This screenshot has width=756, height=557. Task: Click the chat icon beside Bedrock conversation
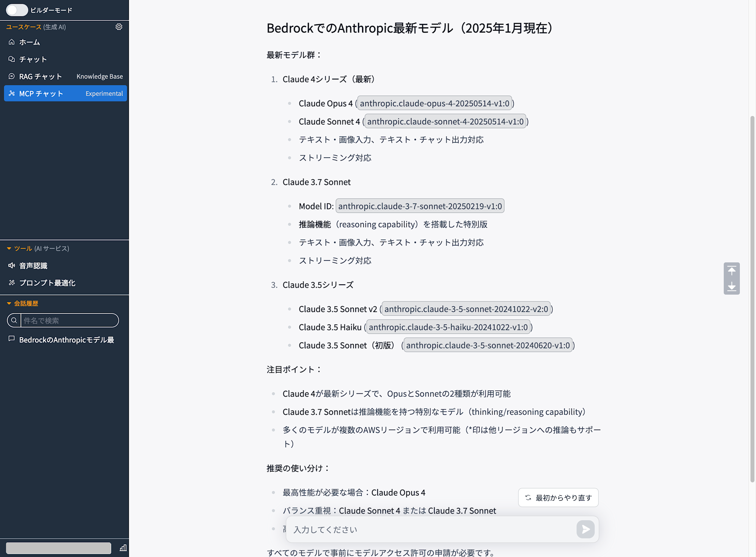pos(12,339)
